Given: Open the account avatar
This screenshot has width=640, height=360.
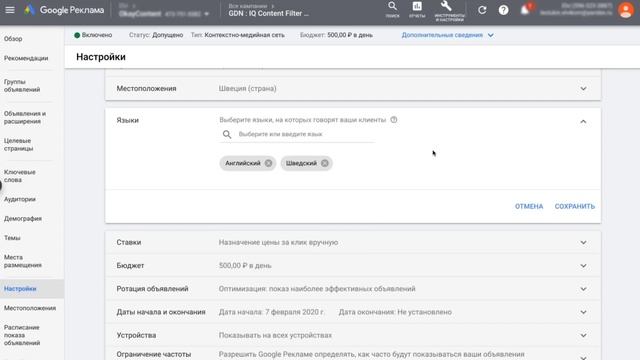Looking at the screenshot, I should click(x=626, y=10).
